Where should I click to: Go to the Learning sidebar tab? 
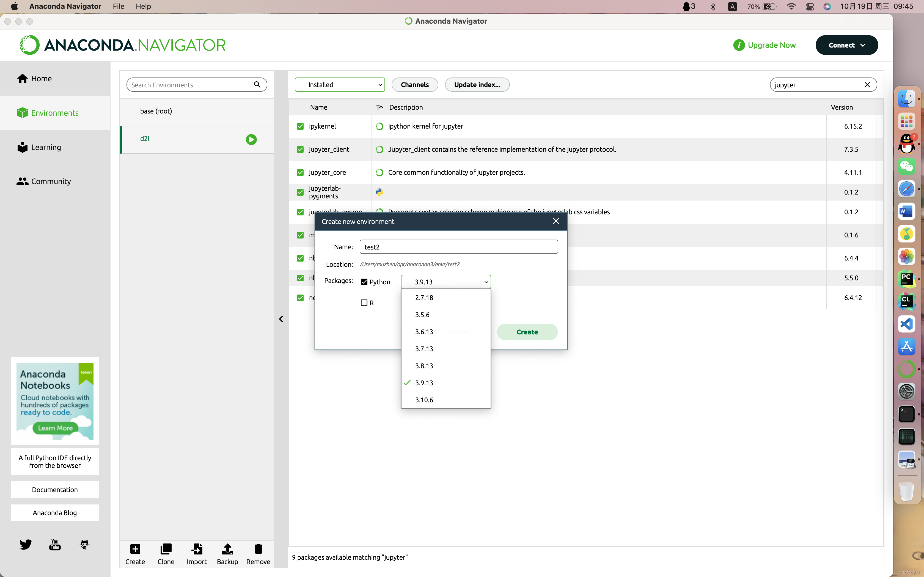click(46, 147)
